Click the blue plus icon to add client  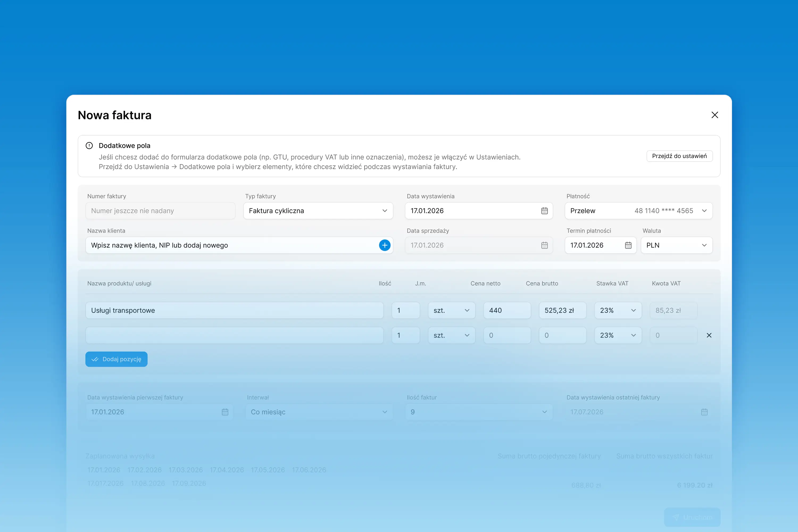[384, 245]
